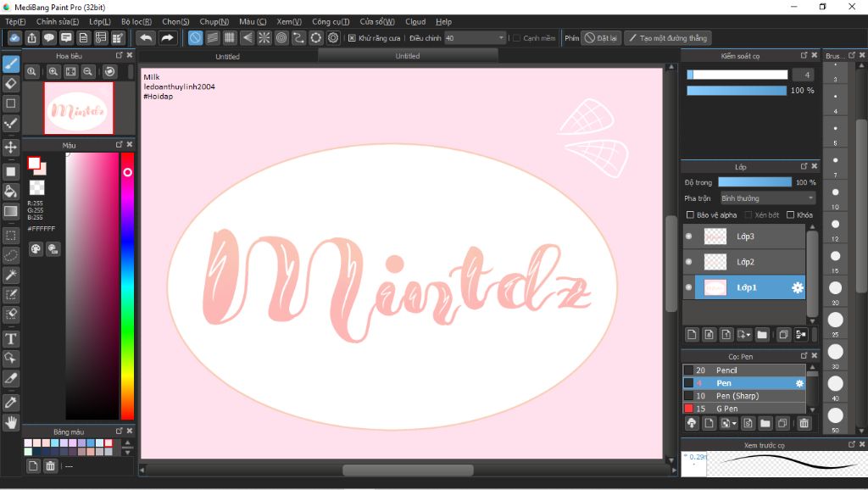The width and height of the screenshot is (868, 490).
Task: Enable the radial snap guide icon
Action: pyautogui.click(x=264, y=38)
